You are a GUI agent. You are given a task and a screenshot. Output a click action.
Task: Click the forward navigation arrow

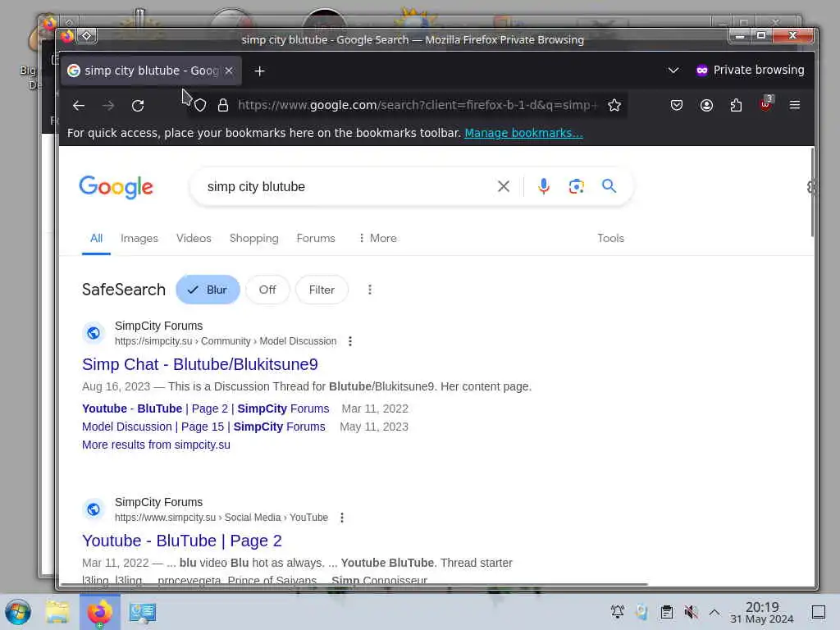(x=108, y=106)
